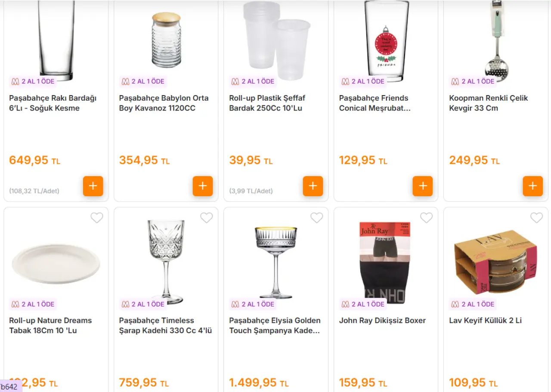Open Lav Keyif Küllük 2 Li link
The width and height of the screenshot is (551, 392).
coord(485,321)
